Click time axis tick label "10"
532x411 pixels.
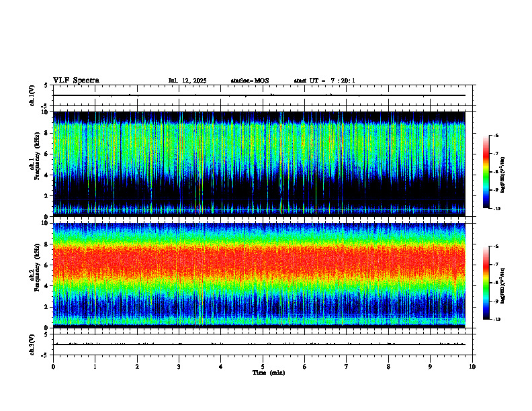pos(472,367)
